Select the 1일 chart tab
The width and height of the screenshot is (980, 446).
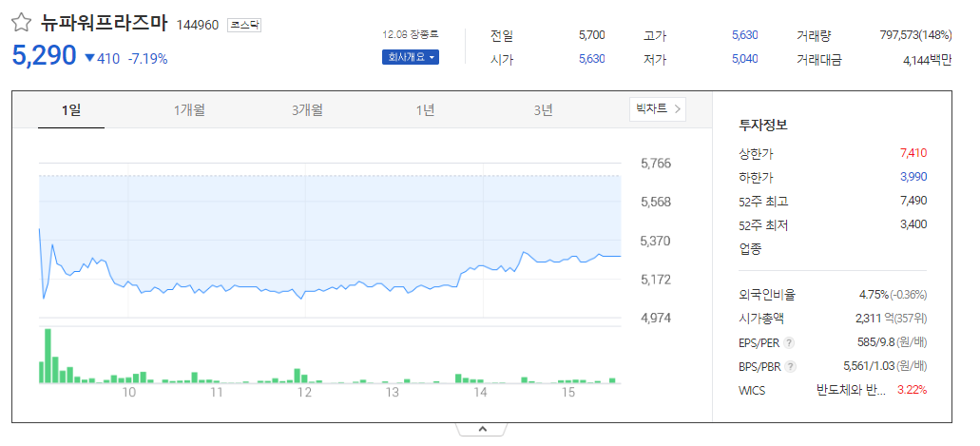click(71, 110)
